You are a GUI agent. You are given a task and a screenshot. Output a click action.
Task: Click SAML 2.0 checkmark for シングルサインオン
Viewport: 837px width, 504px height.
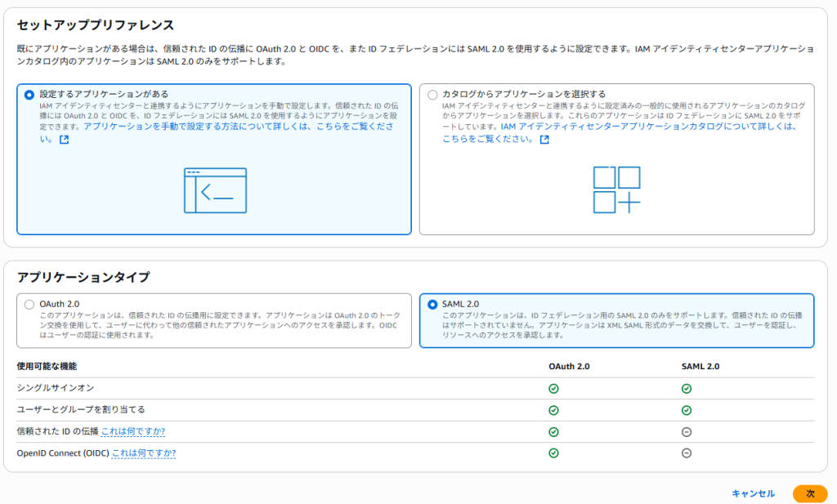click(687, 389)
